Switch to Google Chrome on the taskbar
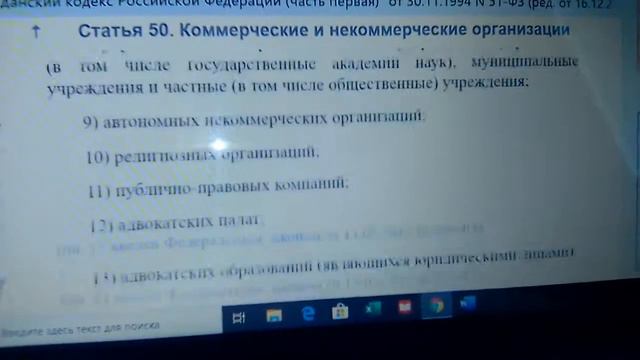The height and width of the screenshot is (360, 640). pos(436,305)
